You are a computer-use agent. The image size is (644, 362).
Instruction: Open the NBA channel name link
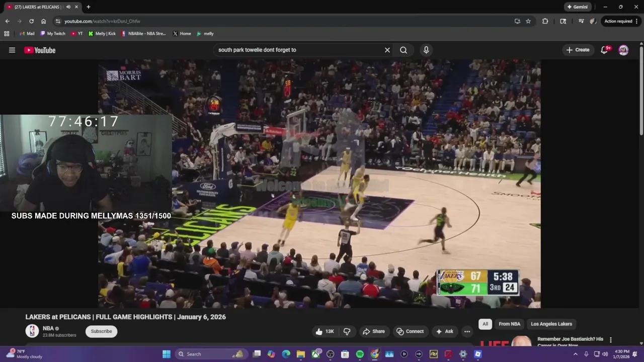click(48, 328)
